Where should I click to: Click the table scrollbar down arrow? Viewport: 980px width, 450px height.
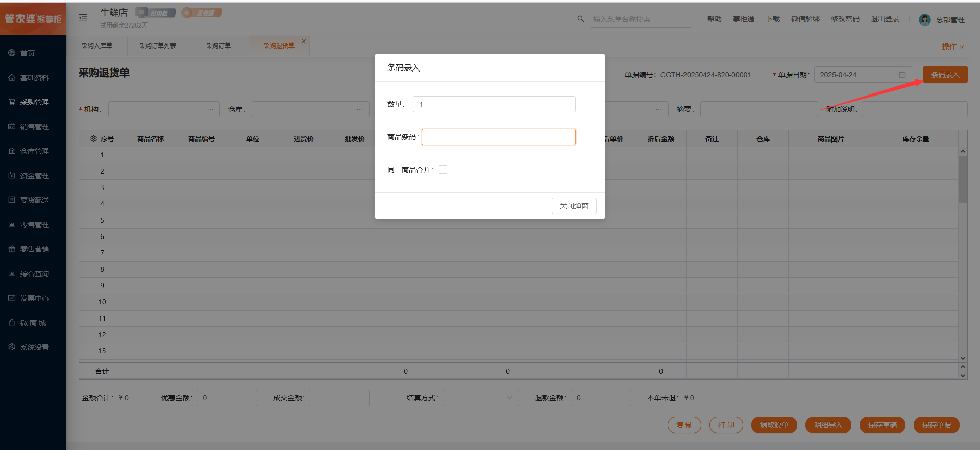click(963, 358)
